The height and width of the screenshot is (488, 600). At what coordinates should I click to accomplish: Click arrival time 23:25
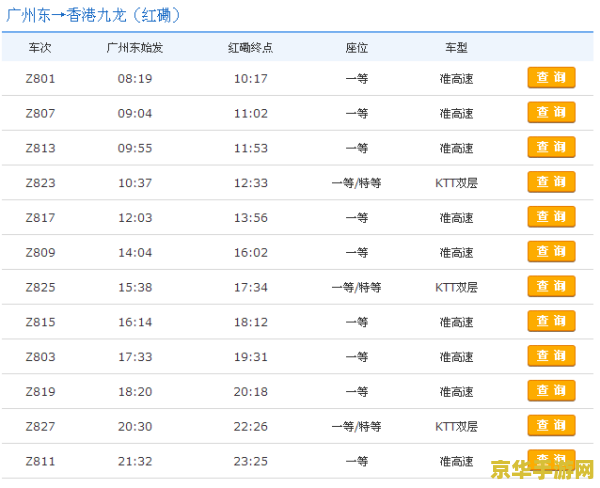(x=251, y=462)
